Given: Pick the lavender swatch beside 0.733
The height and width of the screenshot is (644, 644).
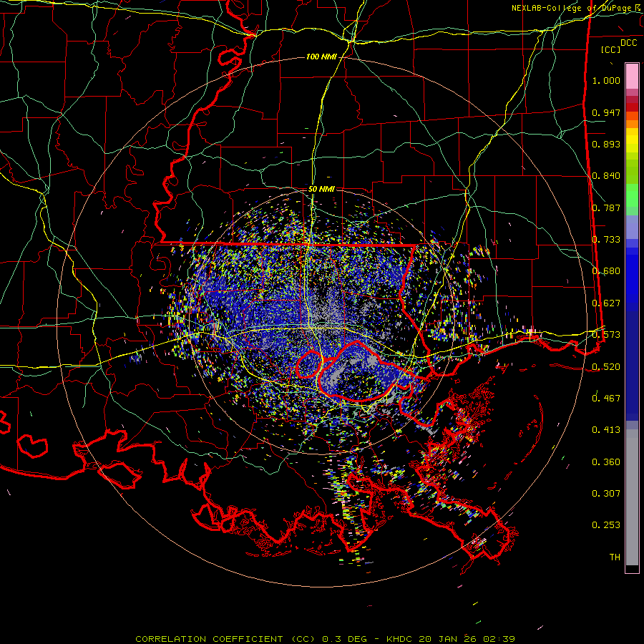Looking at the screenshot, I should click(632, 227).
